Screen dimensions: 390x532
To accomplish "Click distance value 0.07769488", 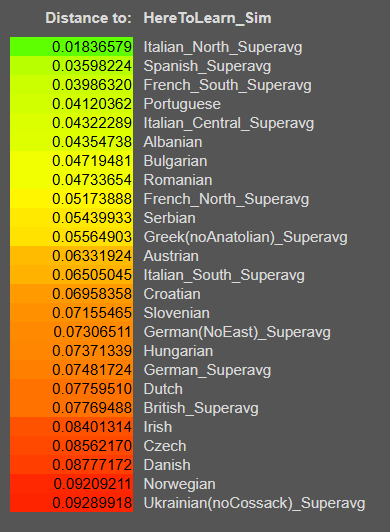I will [x=92, y=408].
